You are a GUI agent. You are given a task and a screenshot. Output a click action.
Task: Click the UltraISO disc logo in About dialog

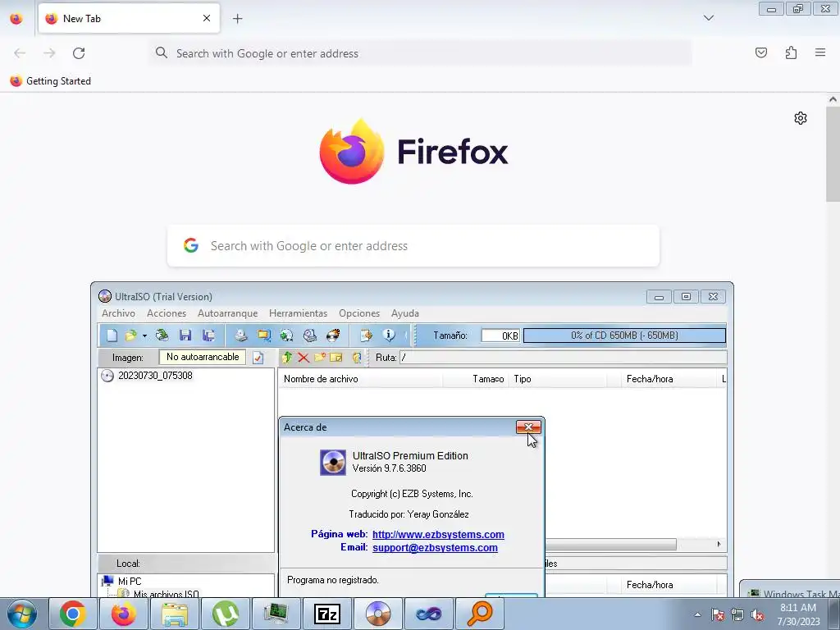[333, 463]
